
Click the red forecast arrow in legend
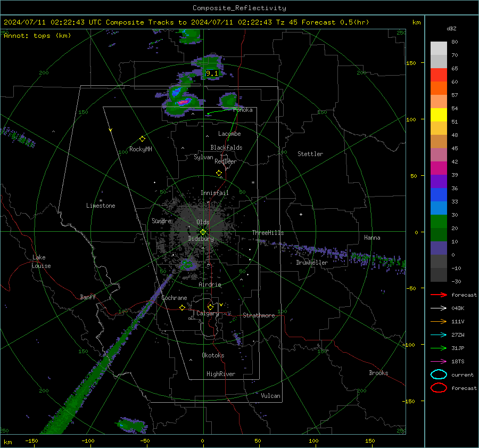(x=439, y=295)
